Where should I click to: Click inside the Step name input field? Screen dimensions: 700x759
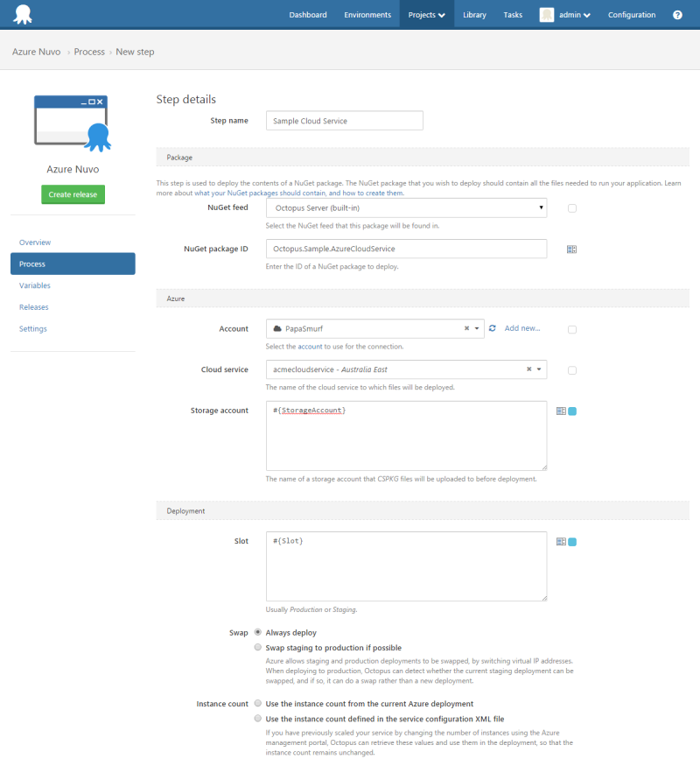tap(344, 120)
